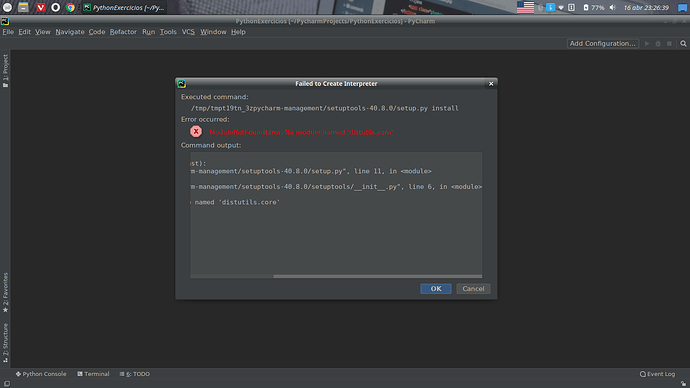Image resolution: width=690 pixels, height=388 pixels.
Task: Click the PyCharm icon in main window title bar
Action: click(x=5, y=21)
